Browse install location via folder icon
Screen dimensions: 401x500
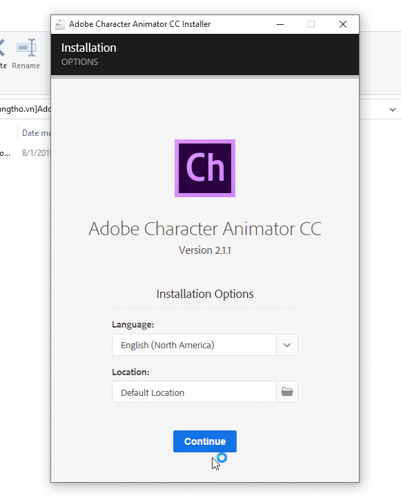287,392
